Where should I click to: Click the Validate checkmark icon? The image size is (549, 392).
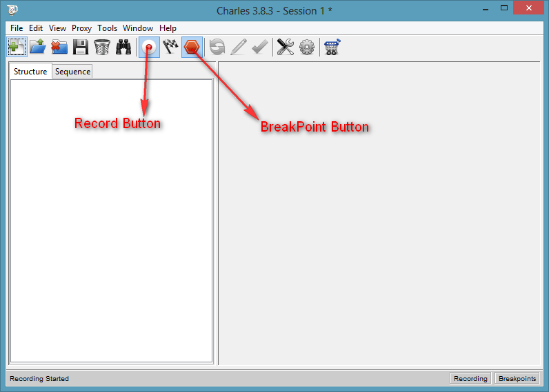click(x=260, y=47)
